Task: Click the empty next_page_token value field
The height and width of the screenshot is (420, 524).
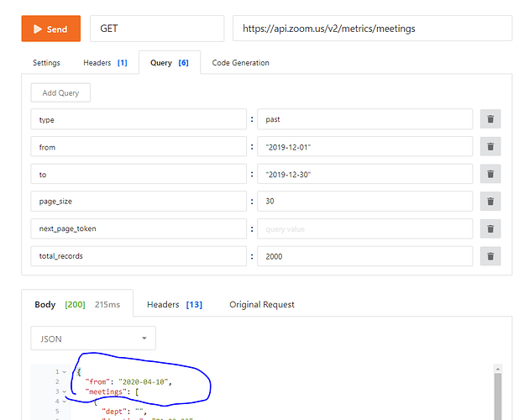Action: 365,228
